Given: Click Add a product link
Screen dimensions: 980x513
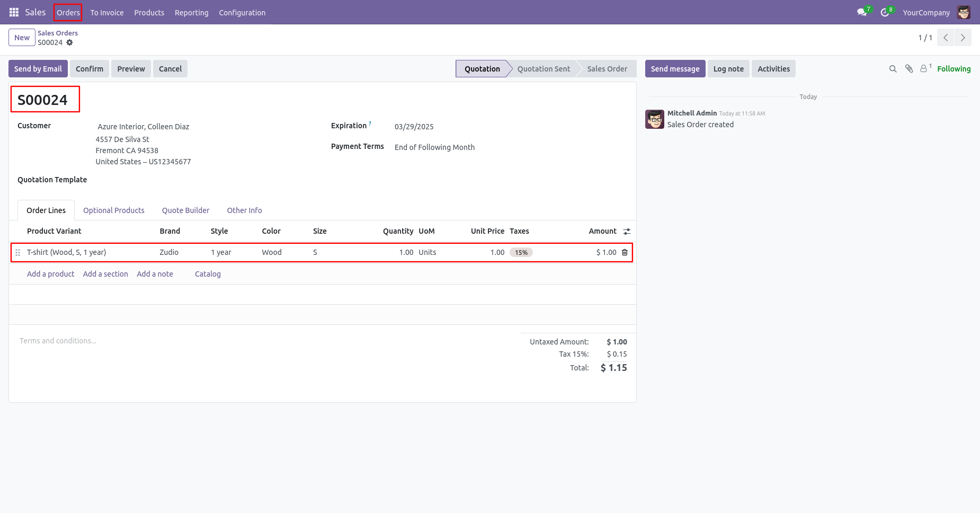Looking at the screenshot, I should 51,274.
